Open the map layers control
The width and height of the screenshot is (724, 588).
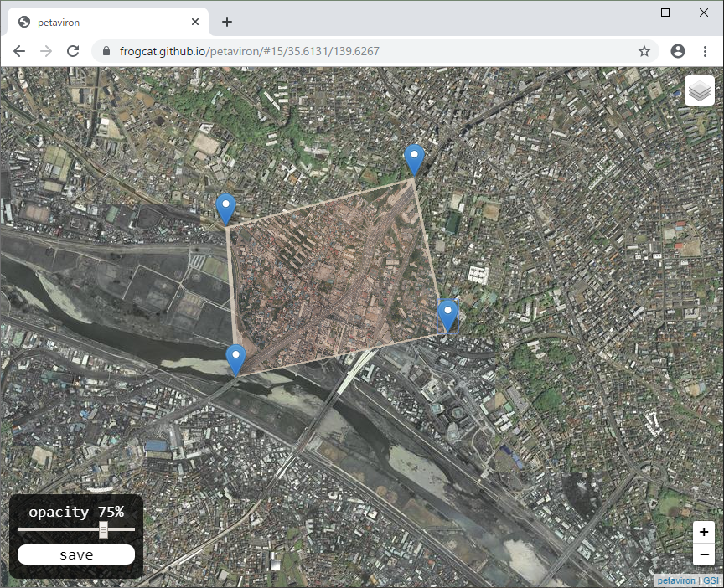700,90
